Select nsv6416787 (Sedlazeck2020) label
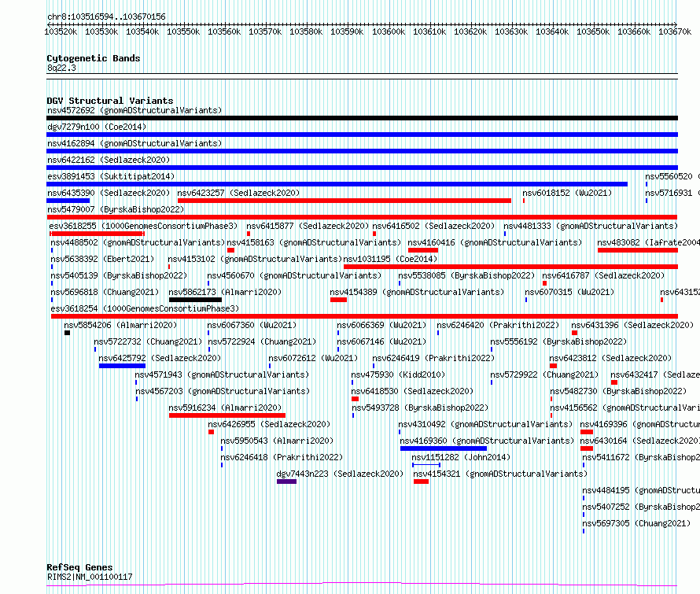Image resolution: width=700 pixels, height=594 pixels. click(x=603, y=275)
